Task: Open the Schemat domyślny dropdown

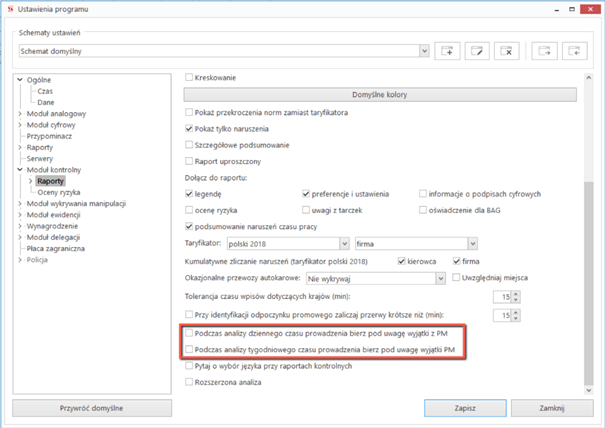Action: point(424,50)
